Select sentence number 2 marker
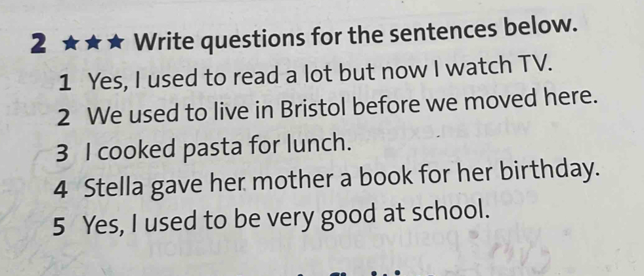The image size is (644, 276). 64,116
